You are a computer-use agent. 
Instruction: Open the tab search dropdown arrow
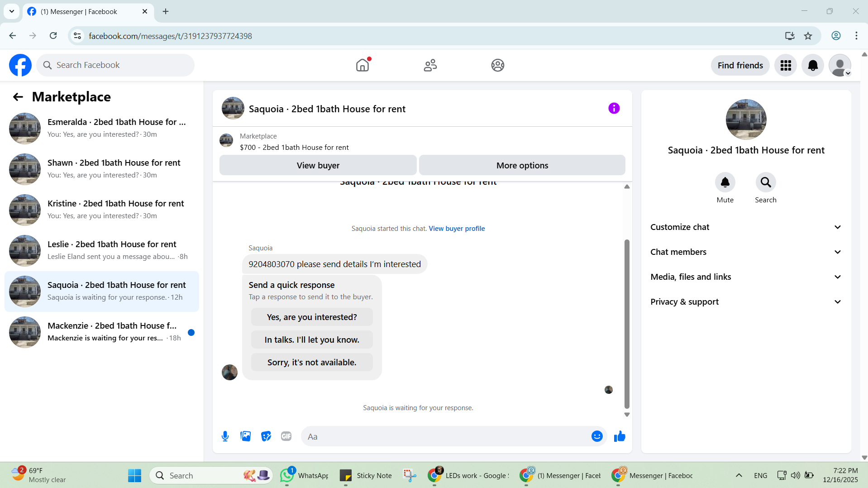pos(11,11)
